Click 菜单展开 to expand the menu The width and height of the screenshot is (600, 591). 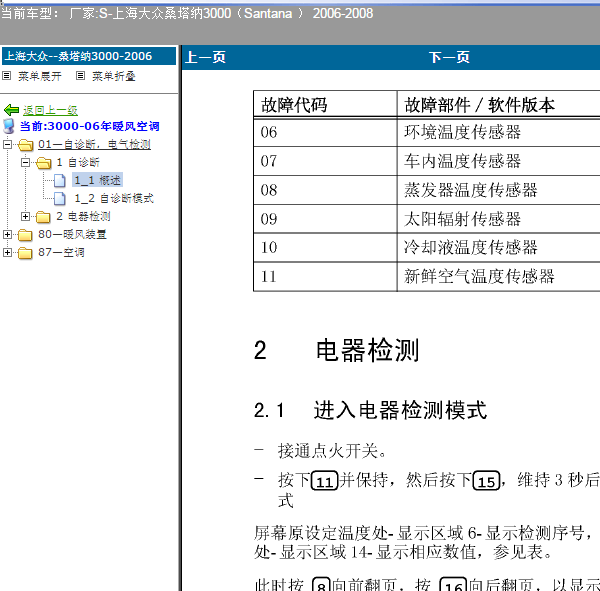point(40,76)
